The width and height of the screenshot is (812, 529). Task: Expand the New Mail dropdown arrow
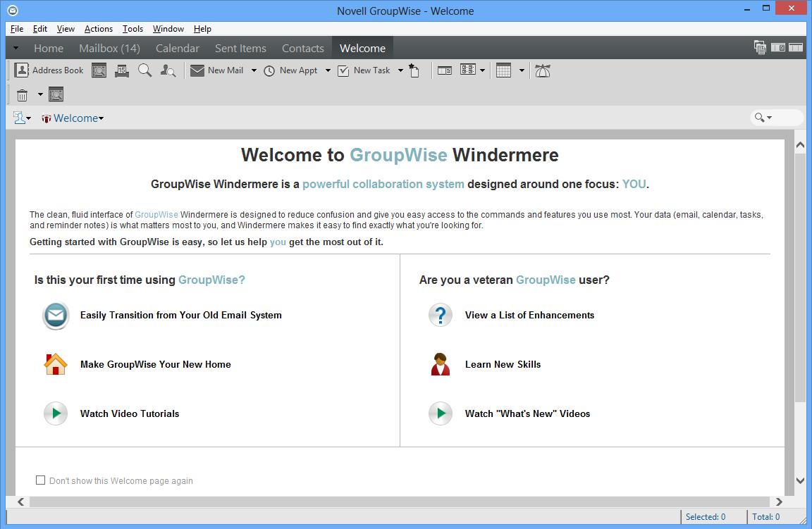[254, 70]
